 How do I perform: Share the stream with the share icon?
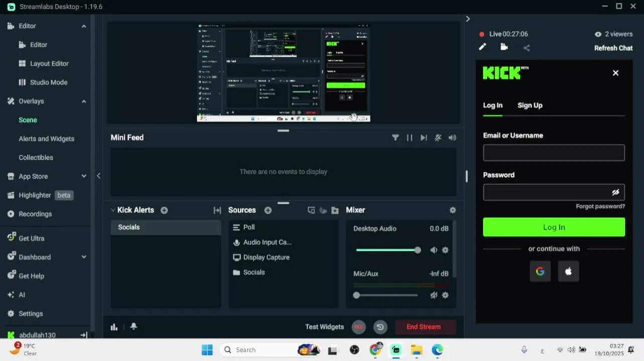[527, 48]
